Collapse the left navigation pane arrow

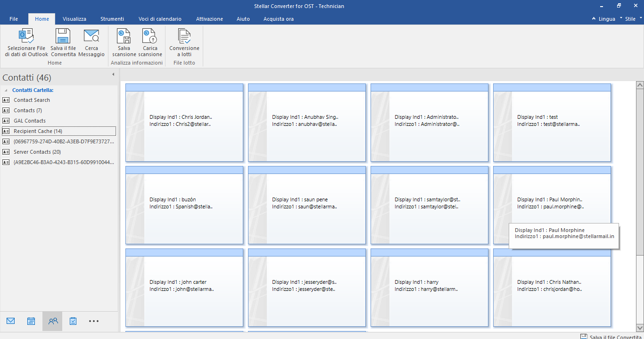(113, 74)
